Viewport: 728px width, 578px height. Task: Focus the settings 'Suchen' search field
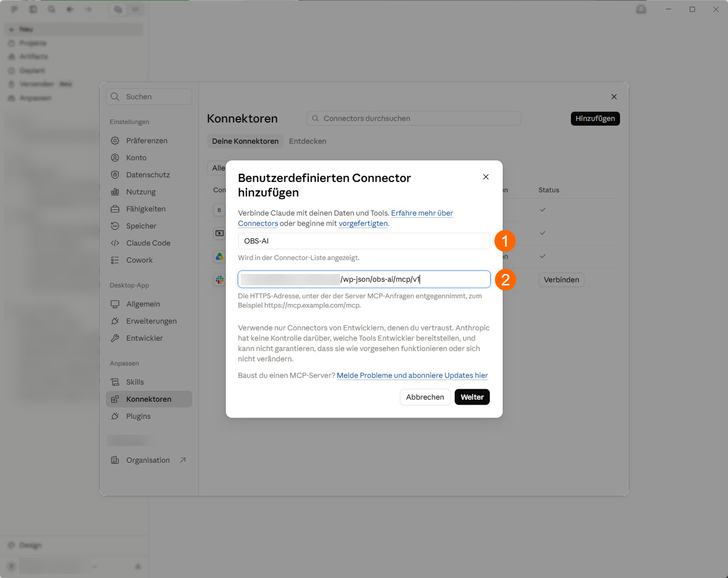(x=149, y=97)
